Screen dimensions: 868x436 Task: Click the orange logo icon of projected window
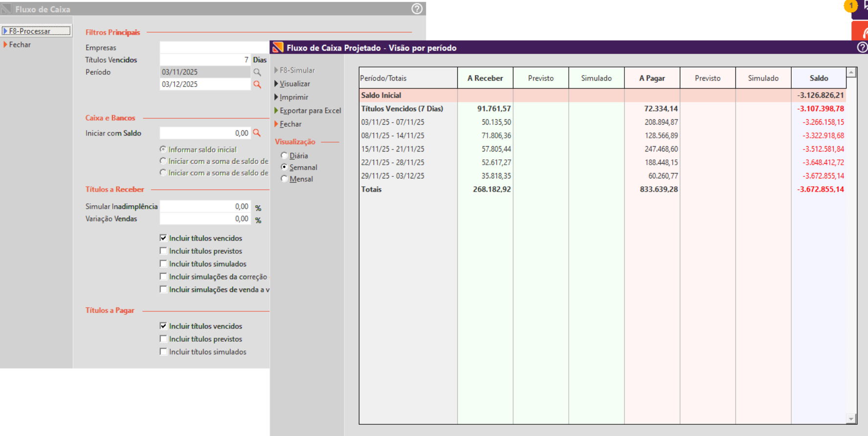tap(278, 47)
